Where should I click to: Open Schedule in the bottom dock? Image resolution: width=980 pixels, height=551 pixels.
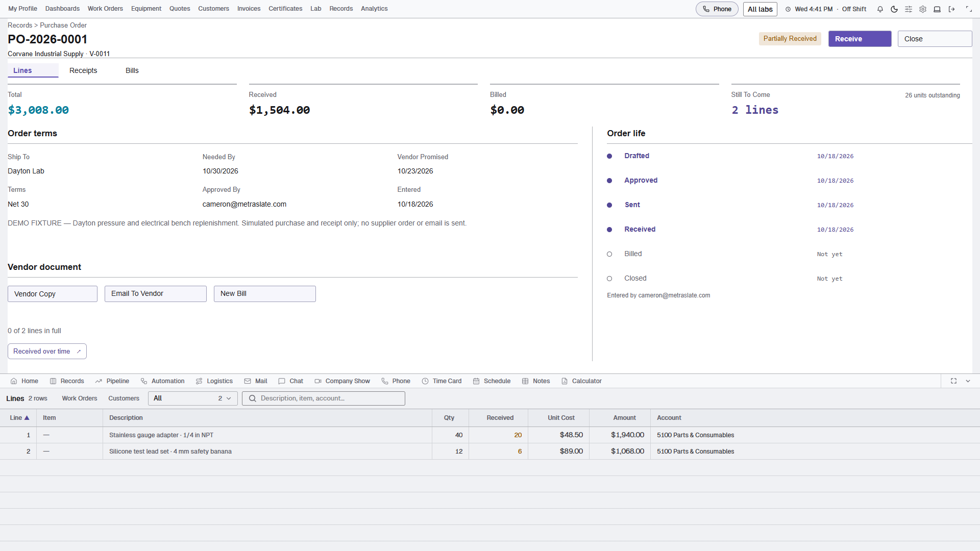pyautogui.click(x=492, y=381)
